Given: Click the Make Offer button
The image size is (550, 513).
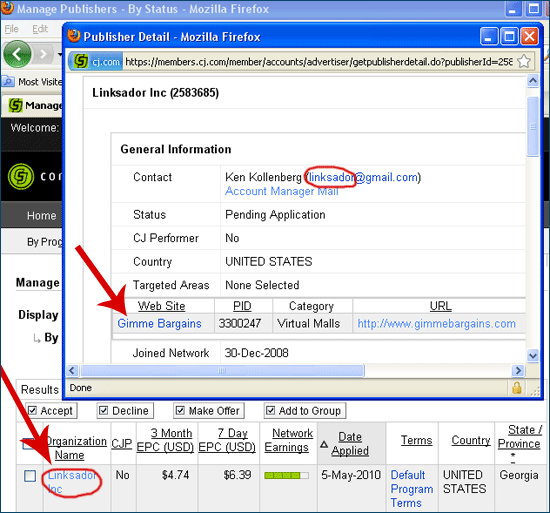Looking at the screenshot, I should point(209,411).
